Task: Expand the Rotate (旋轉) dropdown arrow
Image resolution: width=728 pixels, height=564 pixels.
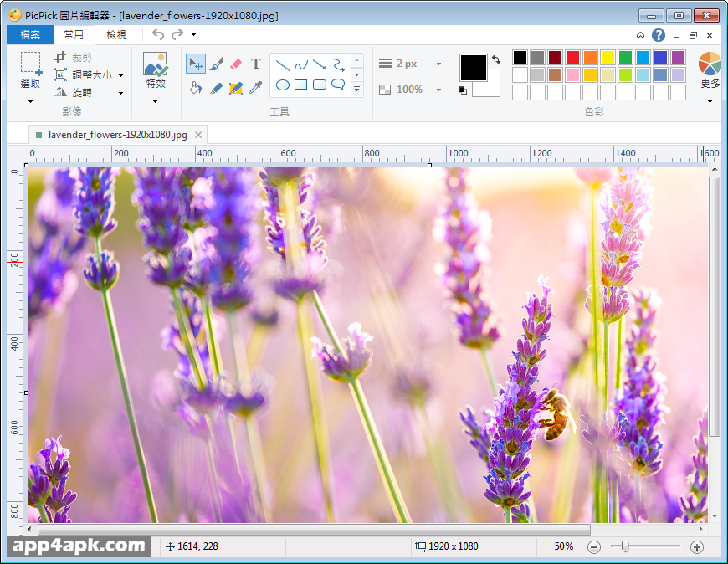Action: [121, 93]
